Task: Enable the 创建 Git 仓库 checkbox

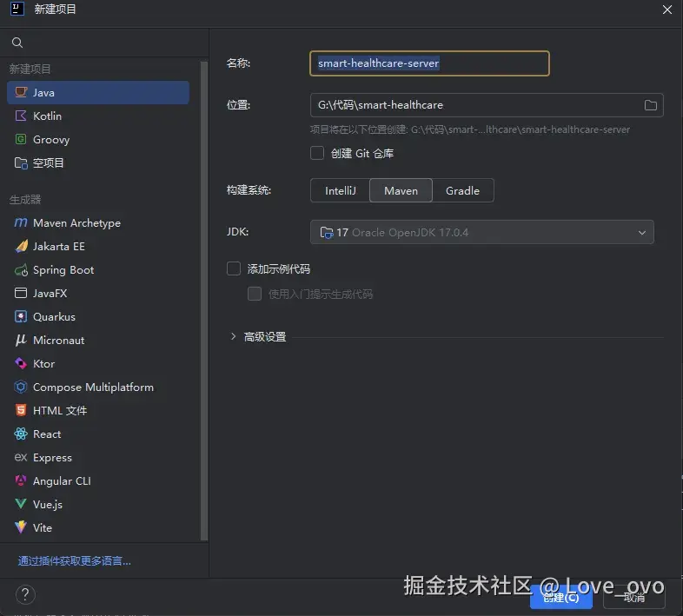Action: click(317, 153)
